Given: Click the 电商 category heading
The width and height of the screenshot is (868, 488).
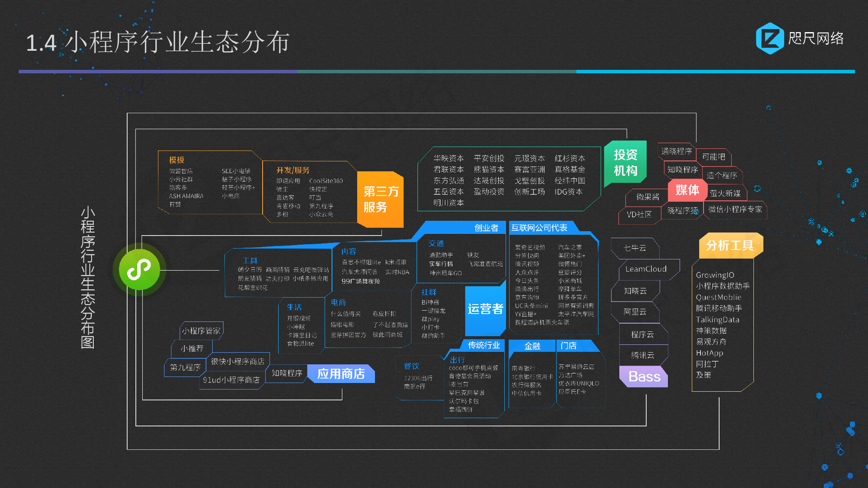Looking at the screenshot, I should [x=338, y=302].
